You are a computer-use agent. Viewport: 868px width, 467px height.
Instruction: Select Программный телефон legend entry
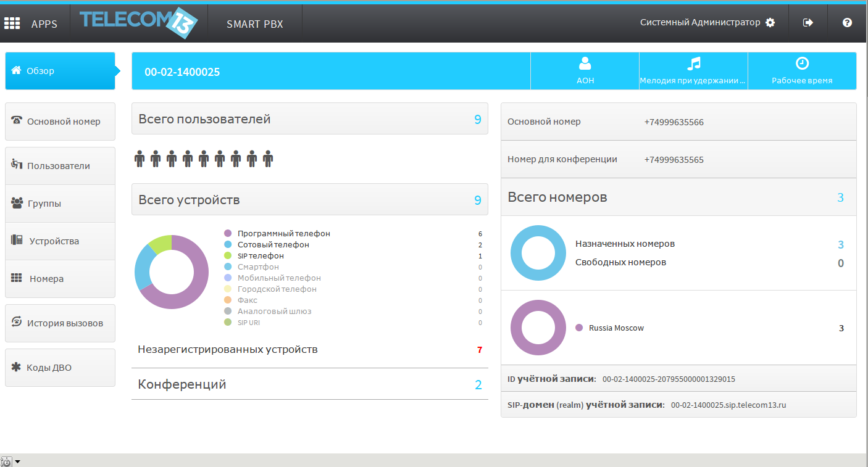pyautogui.click(x=283, y=234)
